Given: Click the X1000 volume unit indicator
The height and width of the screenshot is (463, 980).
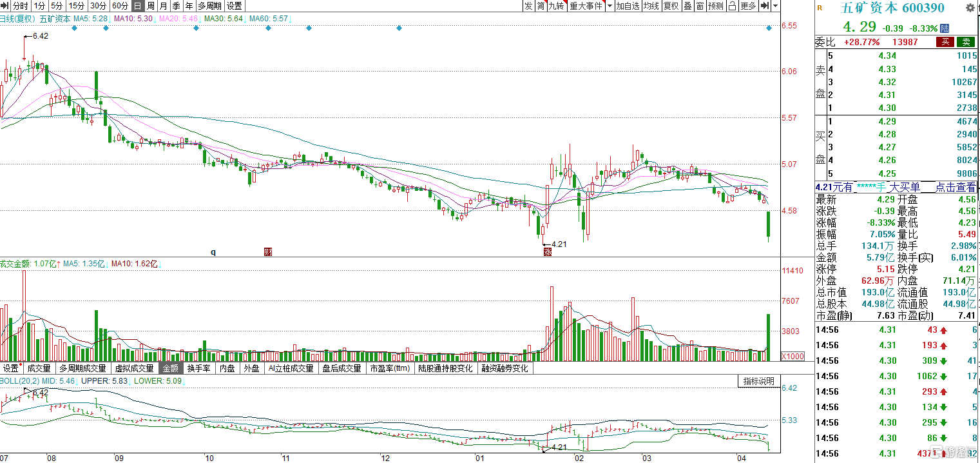Looking at the screenshot, I should (x=792, y=357).
